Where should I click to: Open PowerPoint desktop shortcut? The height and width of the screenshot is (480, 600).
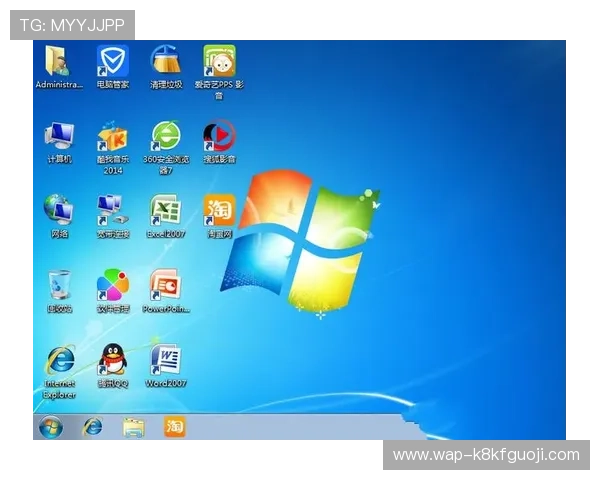(x=166, y=285)
